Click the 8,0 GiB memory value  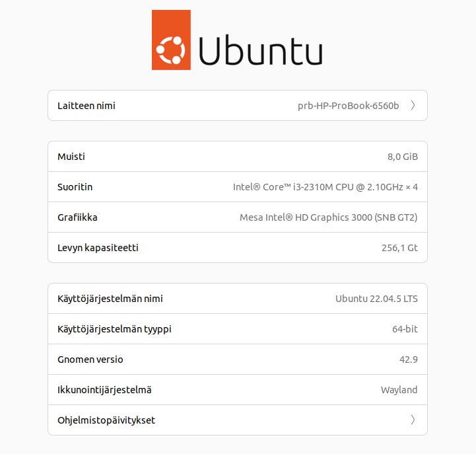point(402,157)
